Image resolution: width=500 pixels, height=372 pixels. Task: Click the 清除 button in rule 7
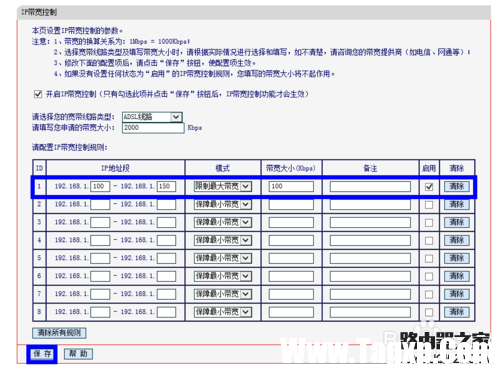(457, 294)
